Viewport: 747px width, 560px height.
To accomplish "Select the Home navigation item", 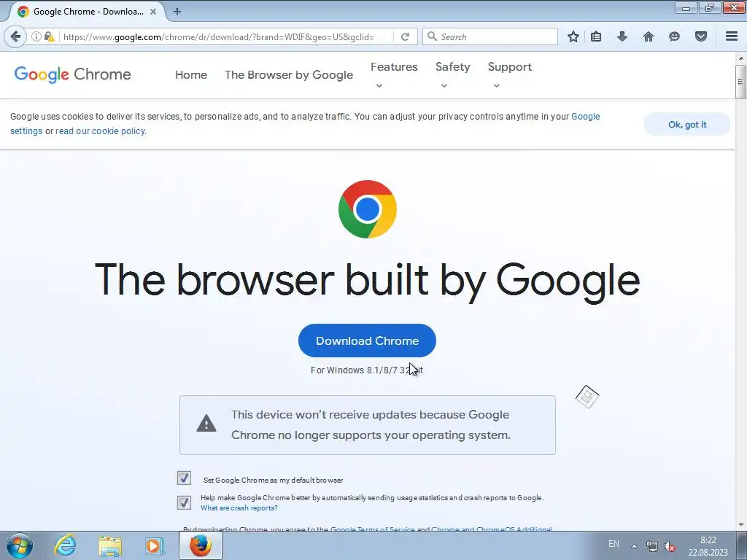I will [191, 75].
